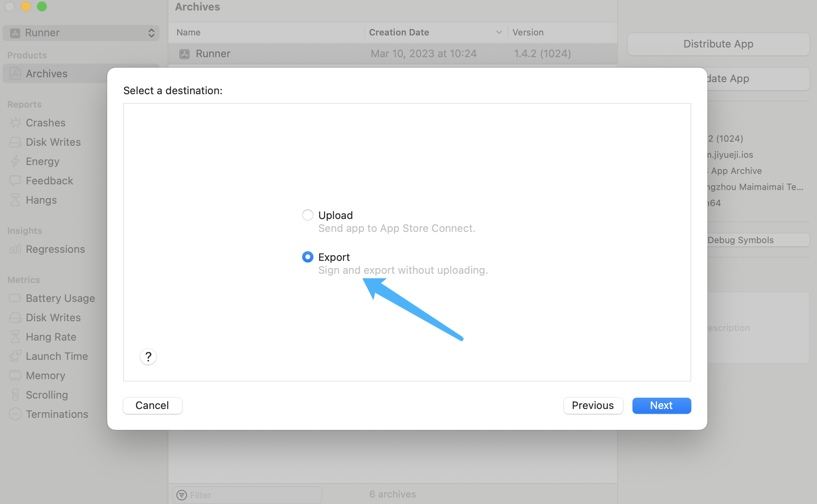Open Regressions insights in sidebar
Screen dimensions: 817x504
click(56, 249)
